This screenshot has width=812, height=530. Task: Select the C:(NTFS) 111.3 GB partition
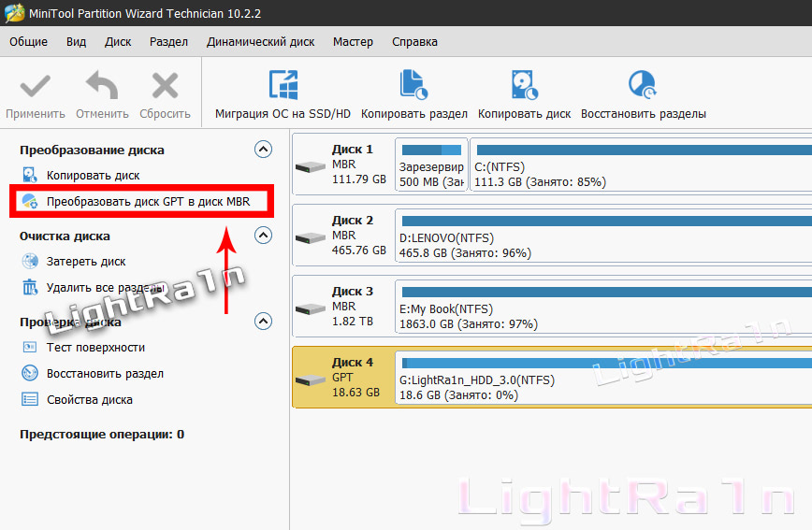[641, 165]
